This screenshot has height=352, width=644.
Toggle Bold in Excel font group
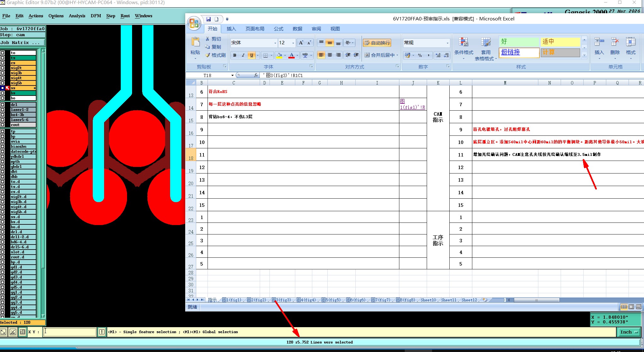[235, 55]
